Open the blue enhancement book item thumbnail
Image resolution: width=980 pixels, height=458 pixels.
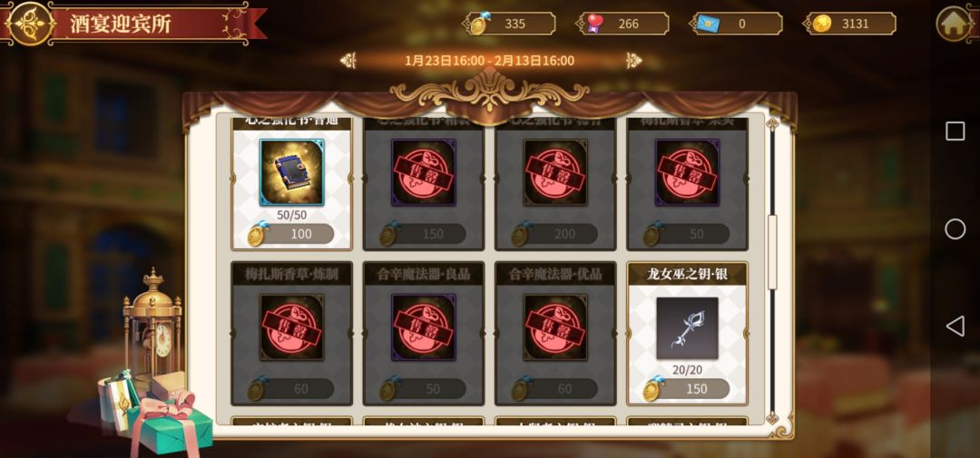click(x=292, y=171)
